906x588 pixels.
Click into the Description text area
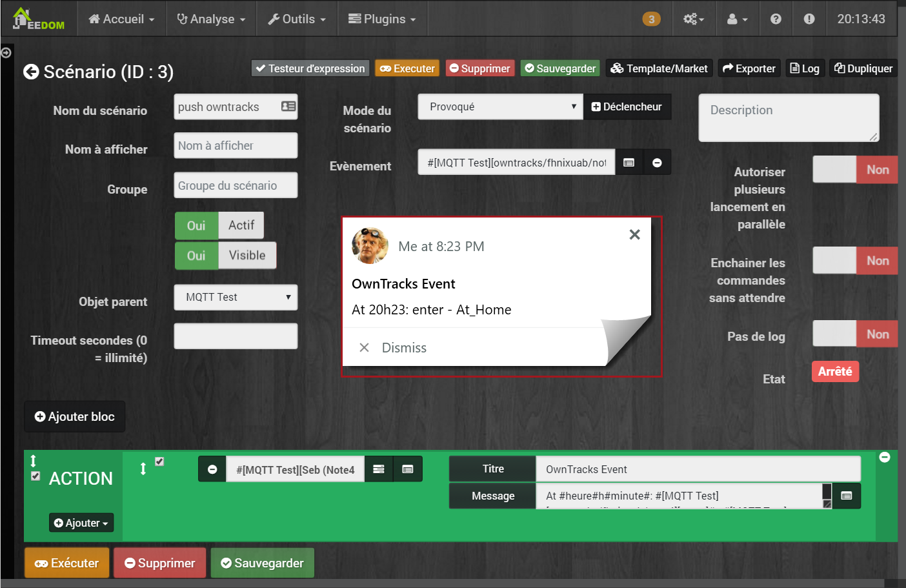click(x=789, y=117)
